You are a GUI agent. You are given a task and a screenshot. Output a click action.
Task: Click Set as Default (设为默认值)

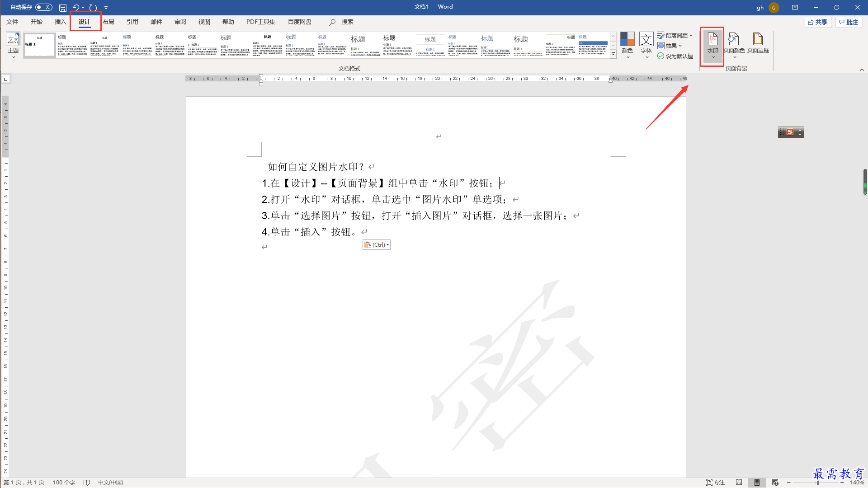pos(675,56)
